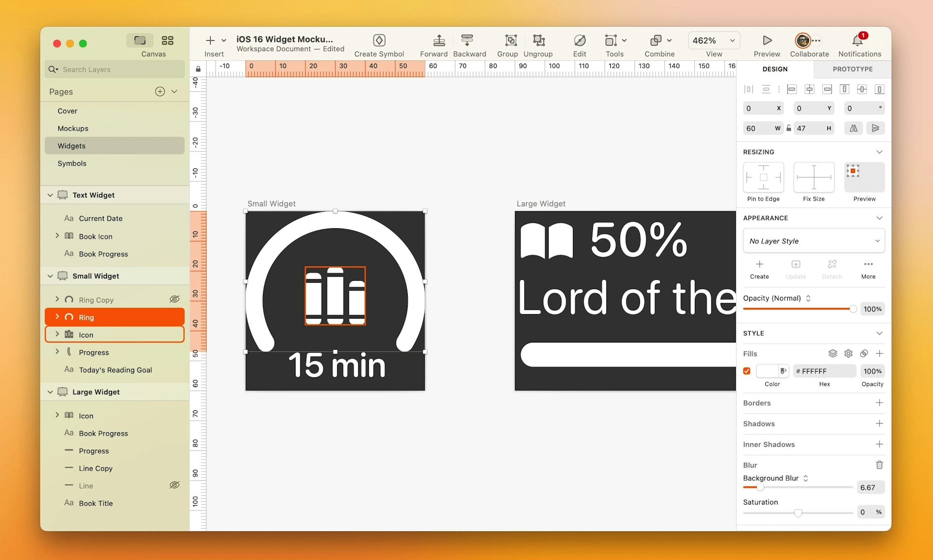Viewport: 933px width, 560px height.
Task: Group the selected layers
Action: click(507, 41)
